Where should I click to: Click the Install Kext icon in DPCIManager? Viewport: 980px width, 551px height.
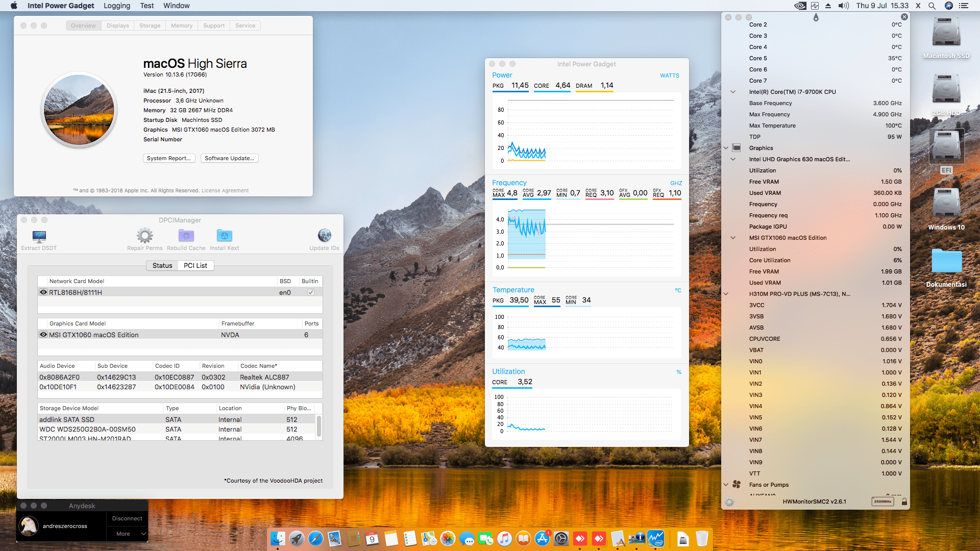(224, 236)
